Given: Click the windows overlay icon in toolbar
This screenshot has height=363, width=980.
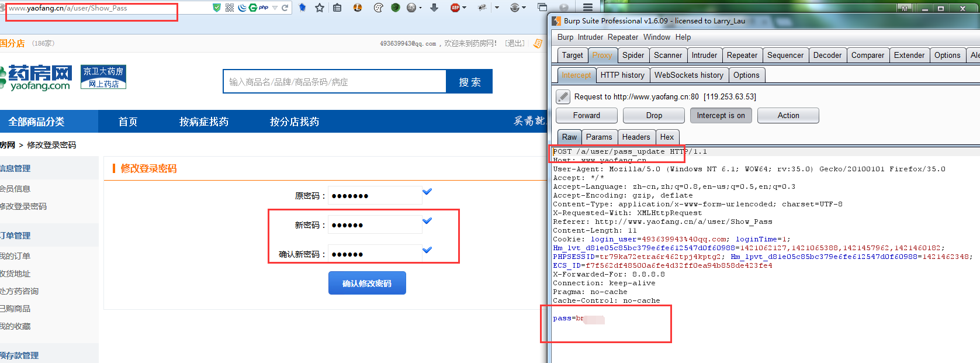Looking at the screenshot, I should click(x=542, y=8).
